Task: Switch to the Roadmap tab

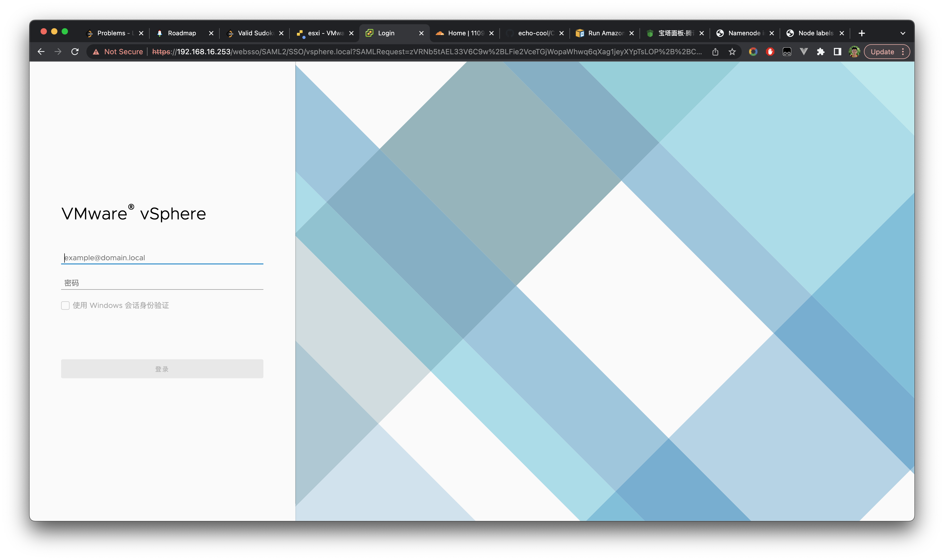Action: (x=182, y=33)
